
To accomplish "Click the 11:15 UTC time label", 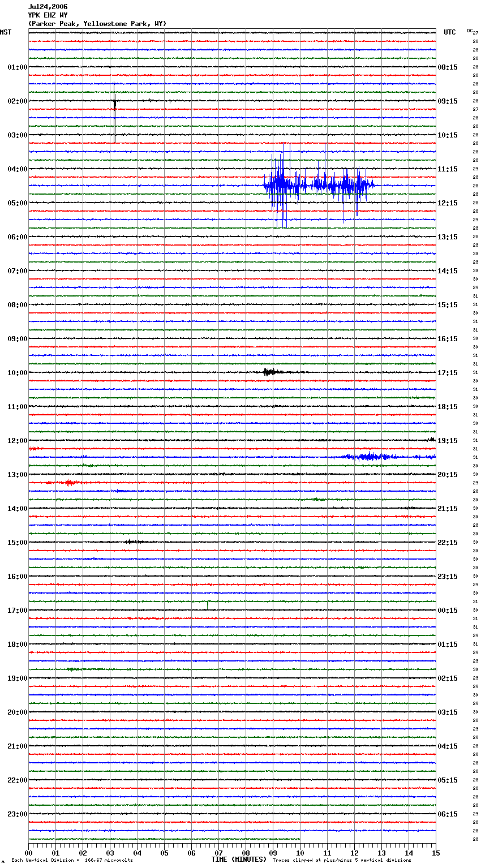I will click(448, 169).
